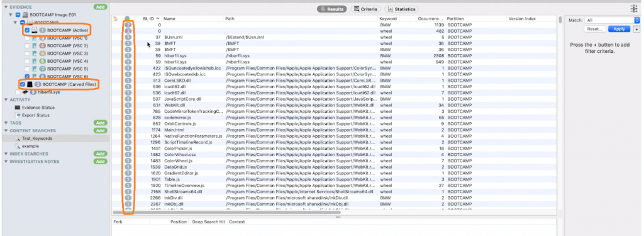Switch to the Criteria tab
This screenshot has height=236, width=644.
coord(365,9)
